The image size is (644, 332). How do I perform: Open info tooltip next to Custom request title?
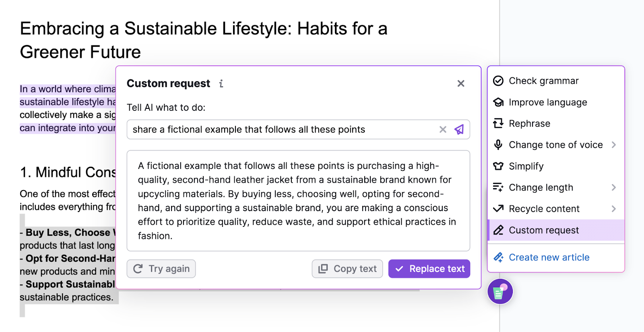(221, 84)
